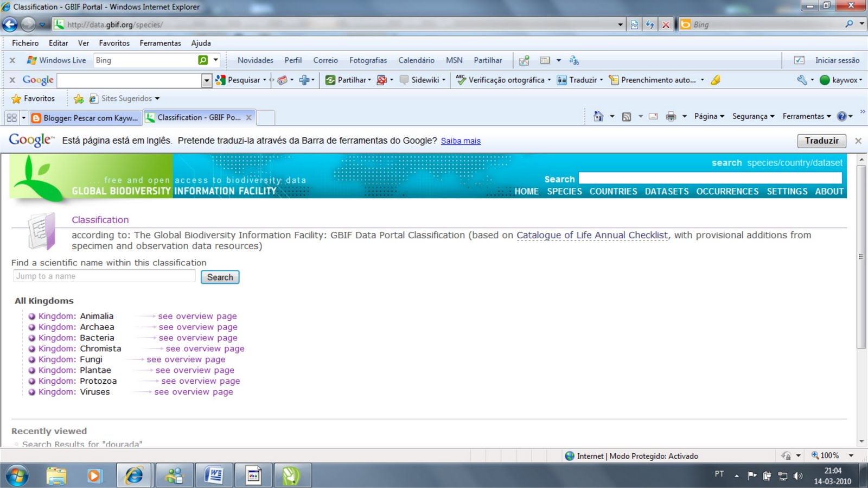Open Microsoft Word from taskbar
Image resolution: width=868 pixels, height=488 pixels.
pyautogui.click(x=214, y=476)
